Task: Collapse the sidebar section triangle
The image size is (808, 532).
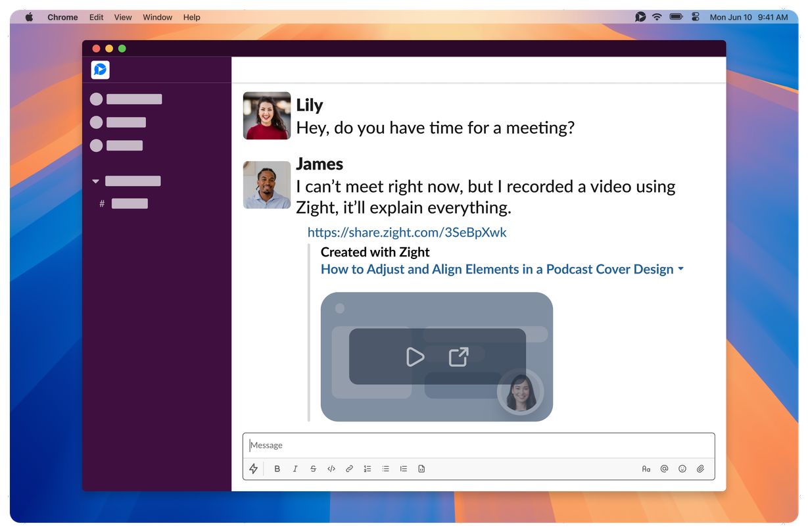Action: (96, 181)
